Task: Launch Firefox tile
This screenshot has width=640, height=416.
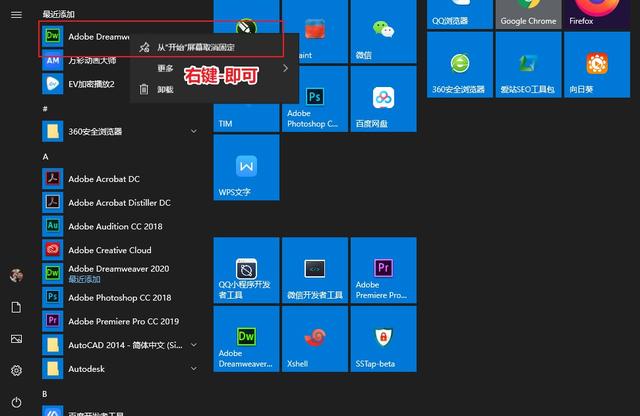Action: click(x=597, y=14)
